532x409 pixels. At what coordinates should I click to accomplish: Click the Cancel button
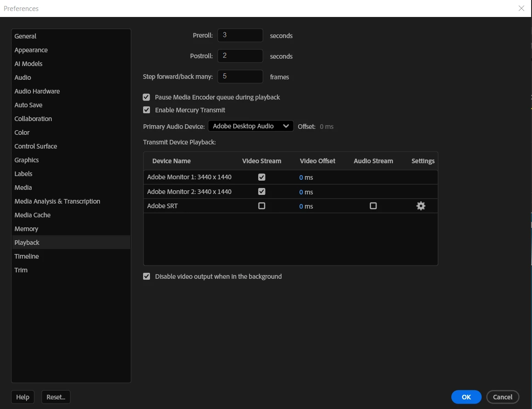(503, 397)
